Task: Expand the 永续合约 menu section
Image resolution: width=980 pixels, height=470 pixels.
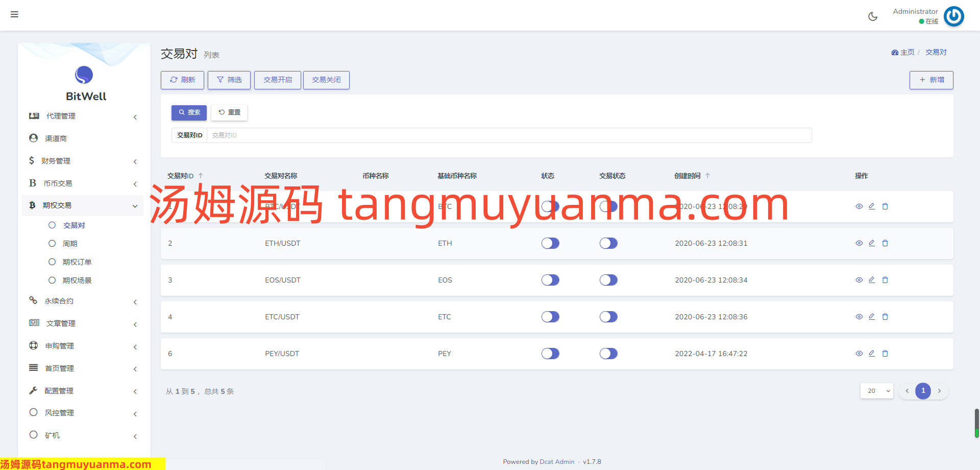Action: pos(83,301)
